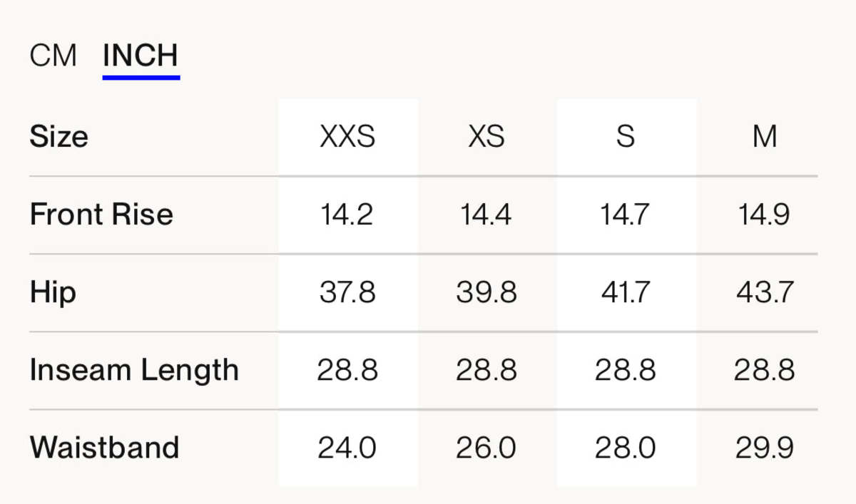Click the XXS Front Rise value 14.2
The height and width of the screenshot is (504, 856).
[347, 215]
